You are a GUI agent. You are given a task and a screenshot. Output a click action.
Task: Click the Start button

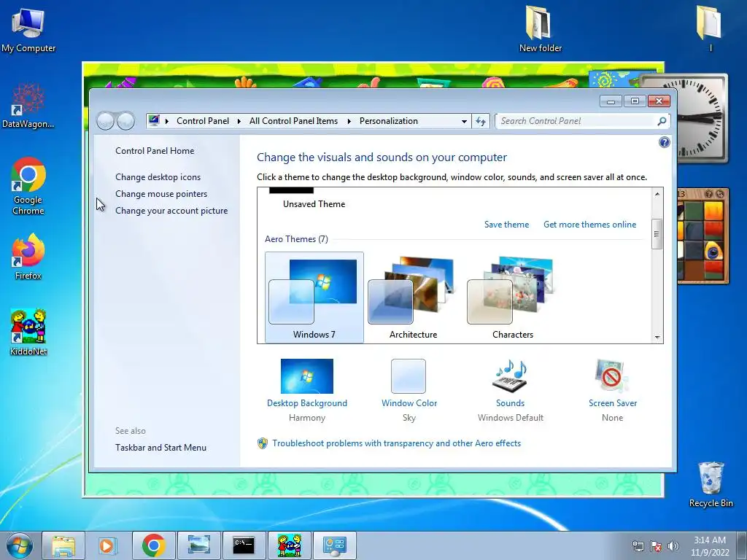click(20, 545)
